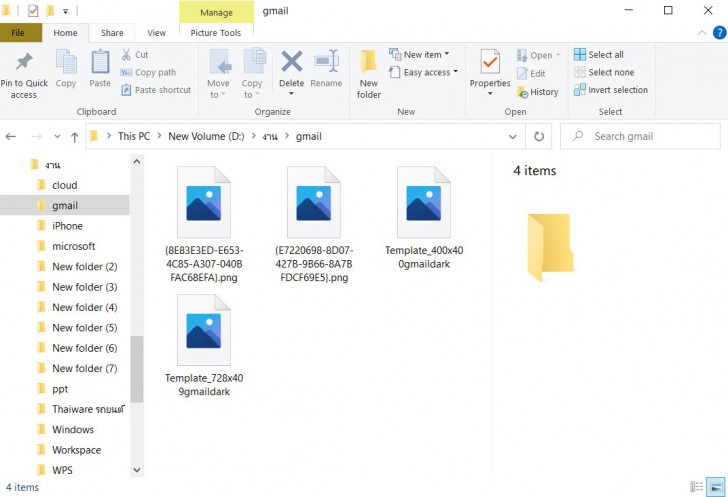Click New Volume (D:) breadcrumb
This screenshot has width=728, height=497.
pyautogui.click(x=206, y=137)
